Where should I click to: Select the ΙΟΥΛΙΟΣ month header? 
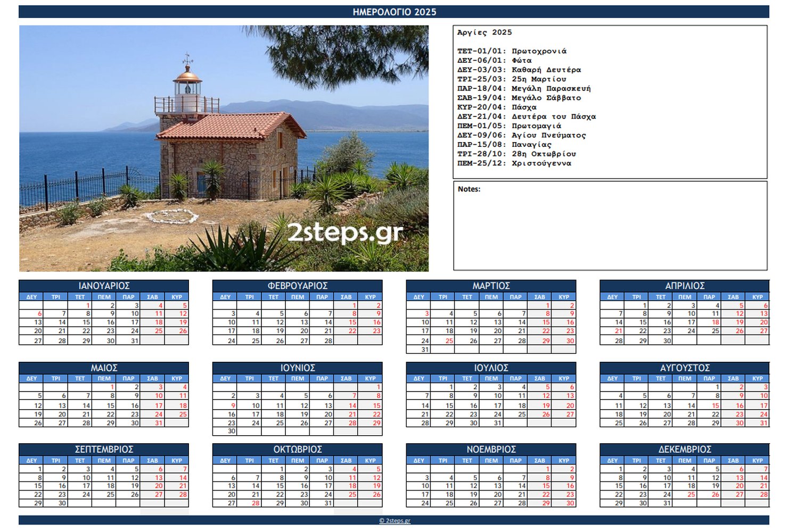[491, 368]
